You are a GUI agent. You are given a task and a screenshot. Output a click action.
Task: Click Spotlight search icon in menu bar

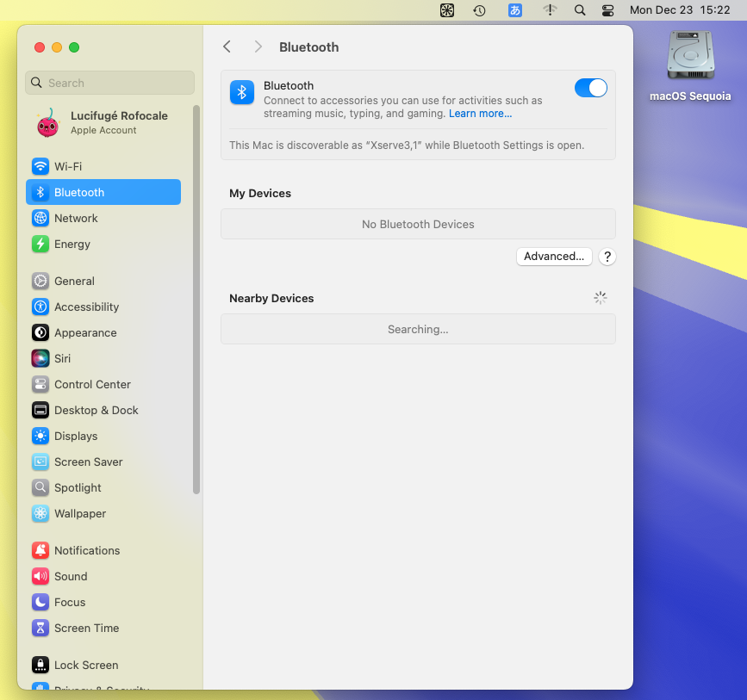pos(580,10)
